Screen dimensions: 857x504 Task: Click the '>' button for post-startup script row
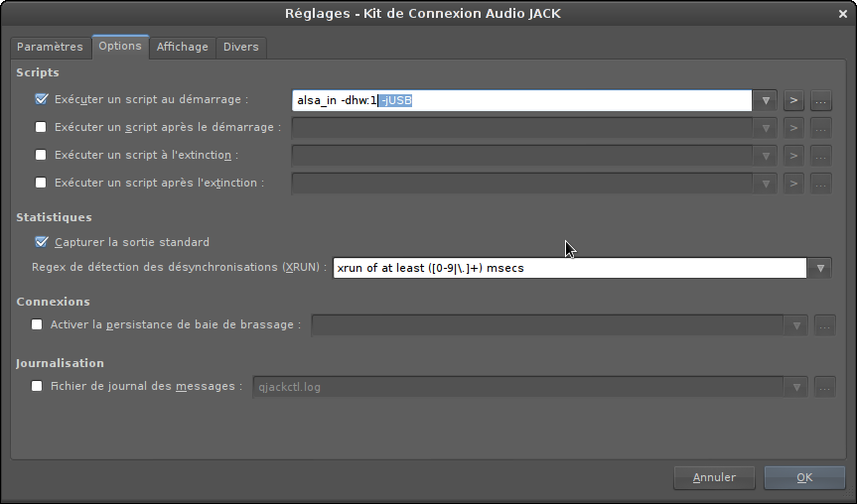tap(792, 127)
